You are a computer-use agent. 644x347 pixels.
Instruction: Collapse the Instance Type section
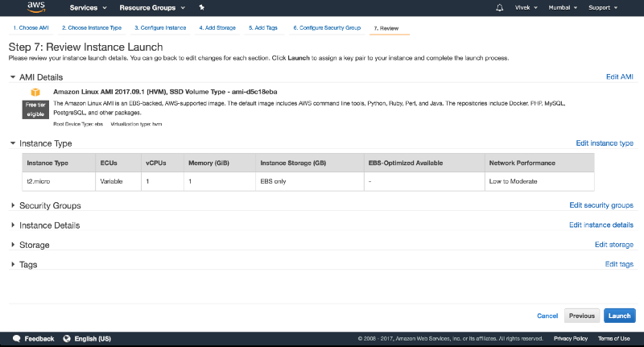pyautogui.click(x=13, y=143)
